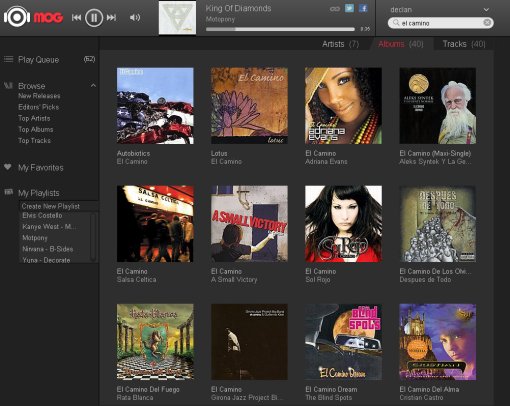Image resolution: width=510 pixels, height=406 pixels.
Task: Click the Browse sidebar icon
Action: 8,85
